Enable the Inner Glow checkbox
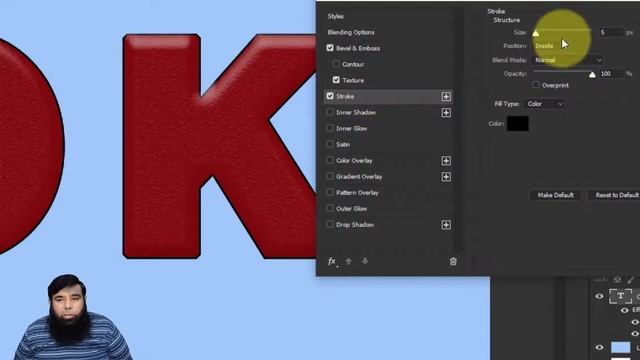The image size is (640, 360). (x=330, y=128)
